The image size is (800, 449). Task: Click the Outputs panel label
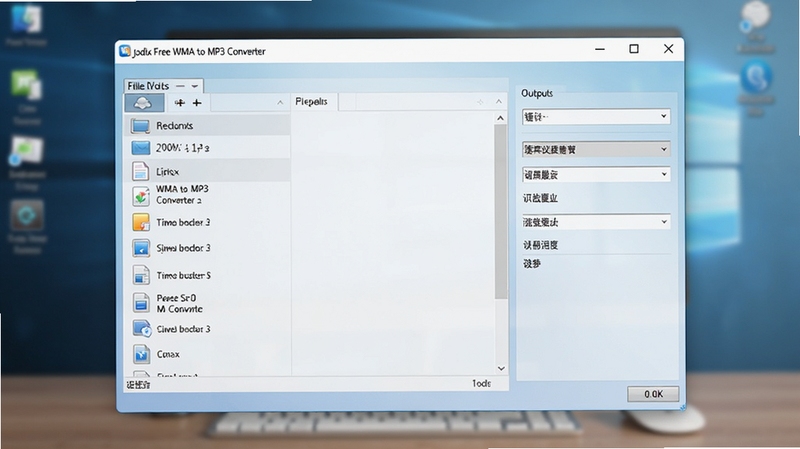click(537, 93)
